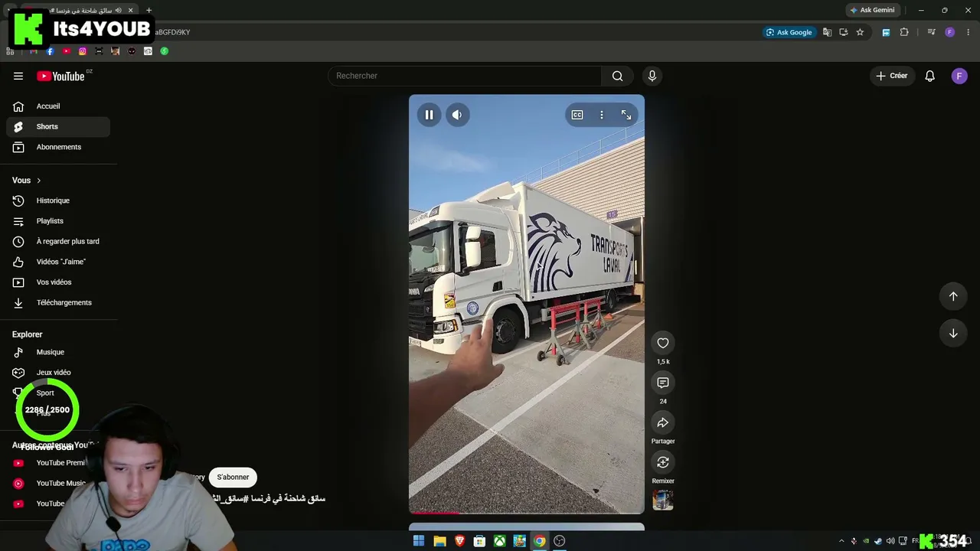
Task: Open Microsoft Store from the taskbar
Action: point(479,541)
